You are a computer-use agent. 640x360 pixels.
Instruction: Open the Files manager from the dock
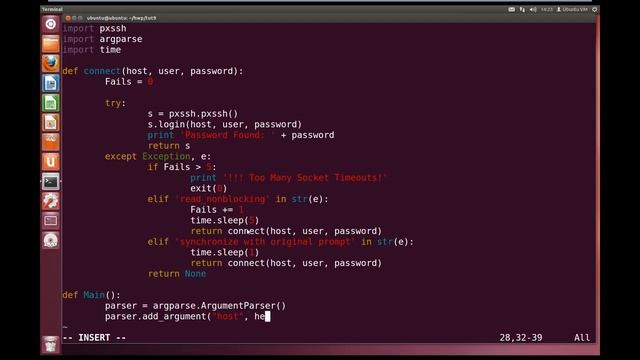click(51, 44)
